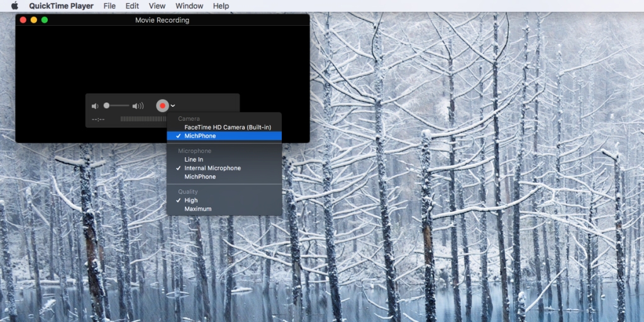The image size is (644, 322).
Task: Choose Internal Microphone
Action: [225, 168]
